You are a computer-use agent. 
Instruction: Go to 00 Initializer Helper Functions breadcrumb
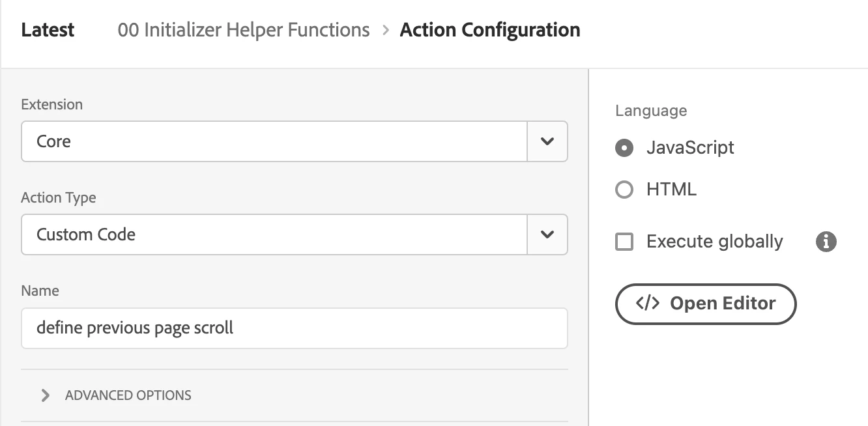pos(244,30)
